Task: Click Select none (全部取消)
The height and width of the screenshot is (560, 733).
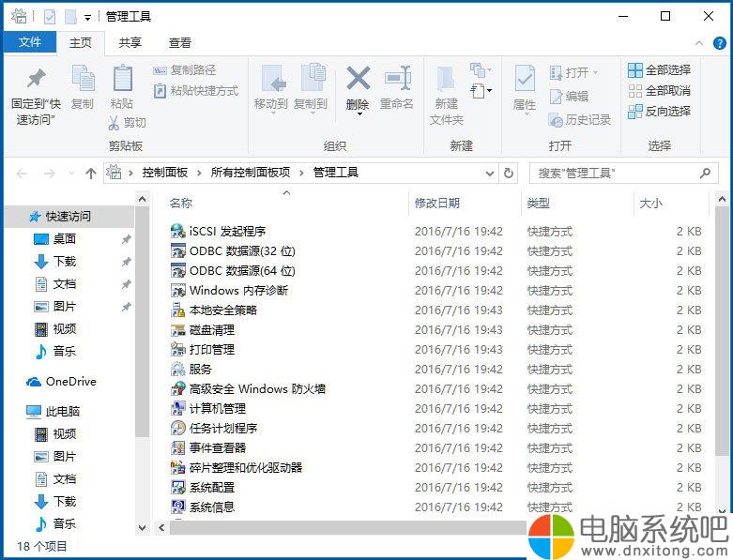Action: click(x=659, y=91)
